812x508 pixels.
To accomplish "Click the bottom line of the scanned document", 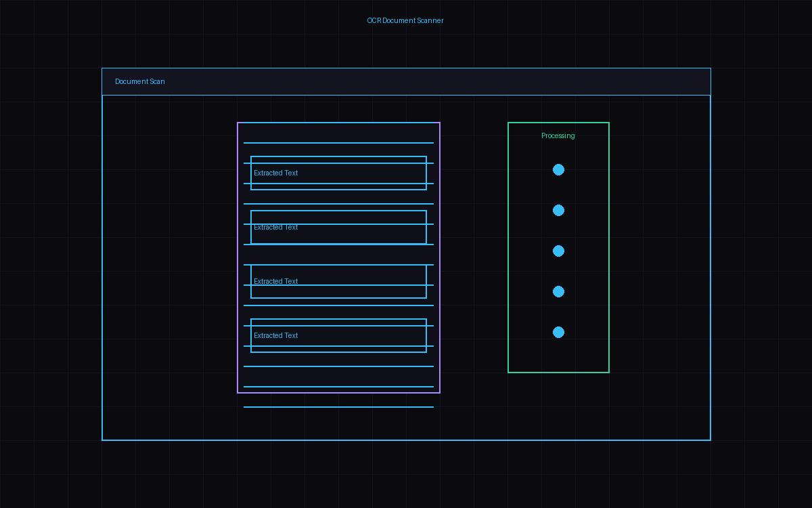I will tap(338, 406).
